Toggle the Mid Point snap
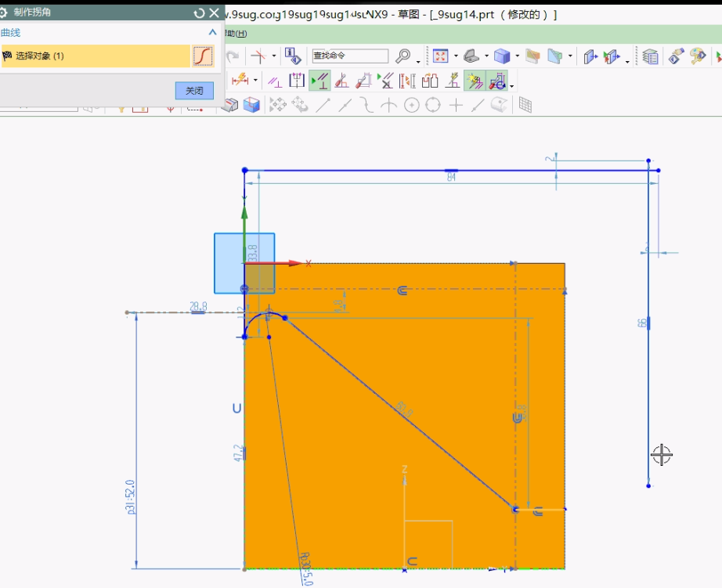 pos(345,105)
